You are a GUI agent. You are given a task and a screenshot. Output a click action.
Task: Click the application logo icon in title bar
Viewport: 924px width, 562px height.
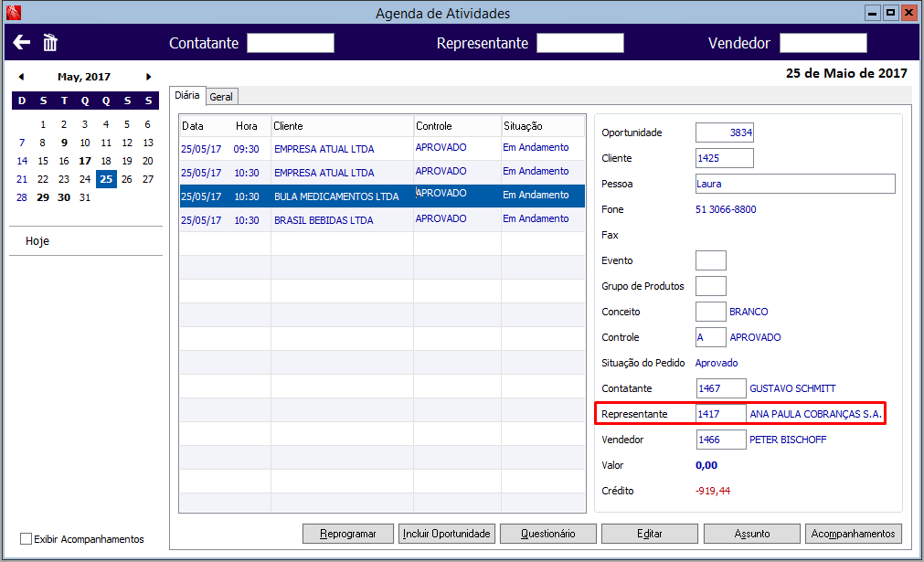click(x=13, y=13)
